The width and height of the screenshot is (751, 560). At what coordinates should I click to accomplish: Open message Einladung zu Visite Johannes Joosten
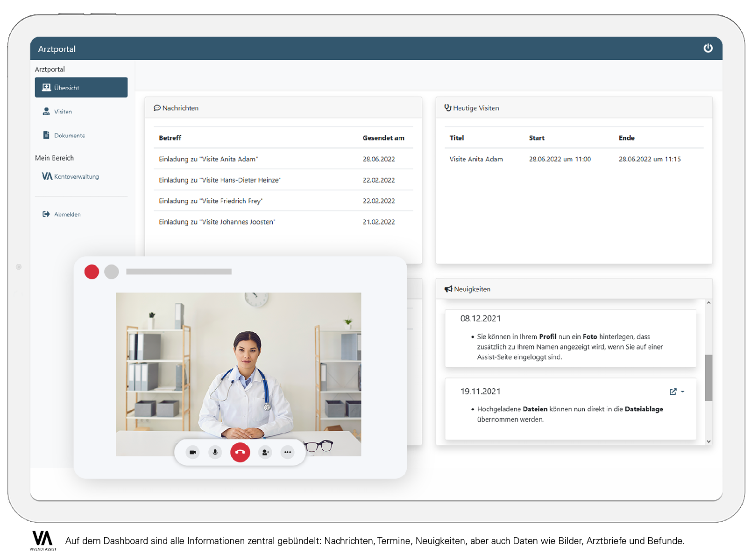click(x=217, y=222)
